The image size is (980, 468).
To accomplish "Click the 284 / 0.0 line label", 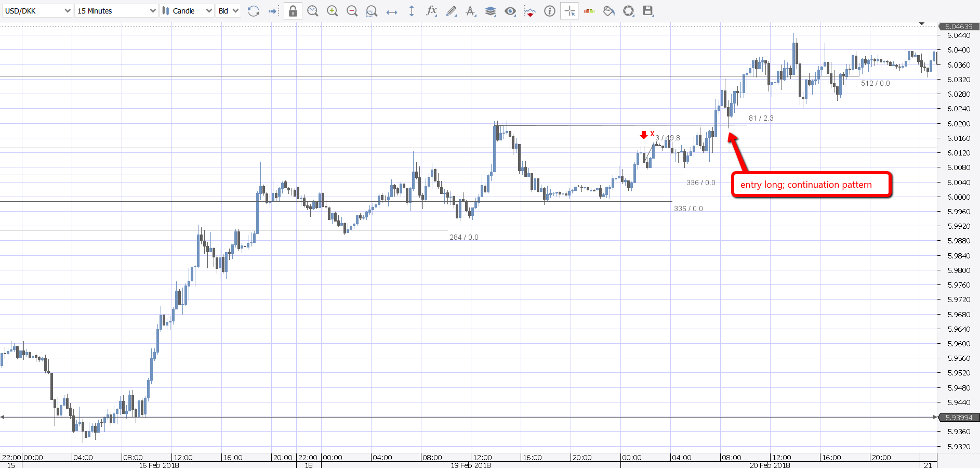I will [x=464, y=237].
